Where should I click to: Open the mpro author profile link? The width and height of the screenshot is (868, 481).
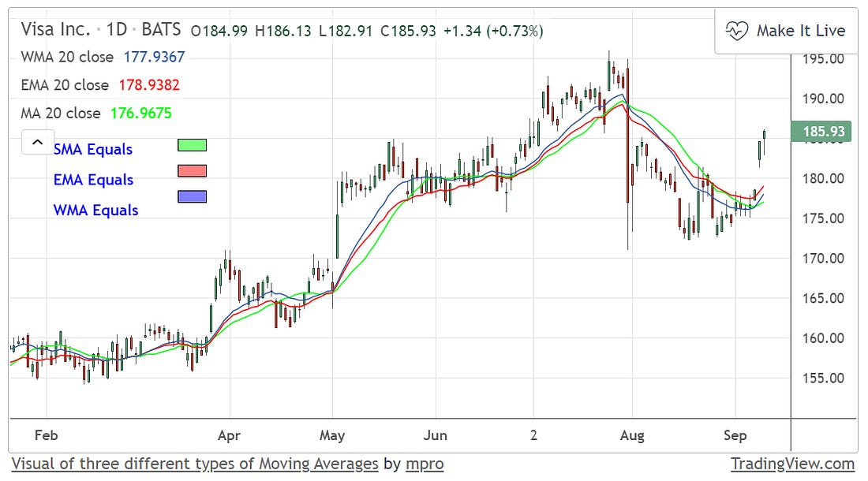point(425,464)
